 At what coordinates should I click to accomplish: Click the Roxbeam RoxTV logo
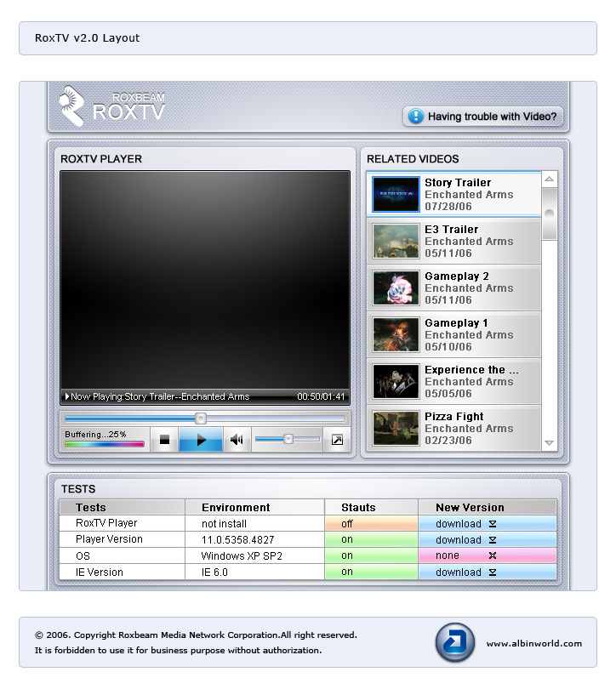pyautogui.click(x=112, y=105)
